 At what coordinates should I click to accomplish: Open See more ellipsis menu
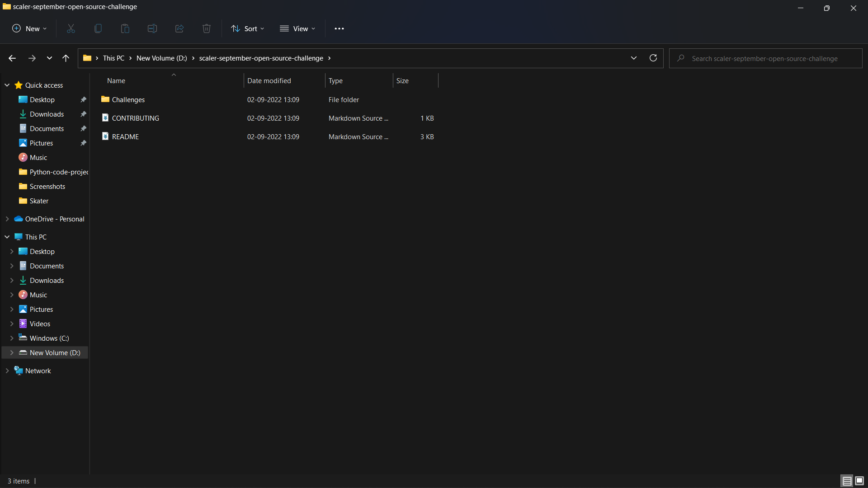[x=339, y=28]
